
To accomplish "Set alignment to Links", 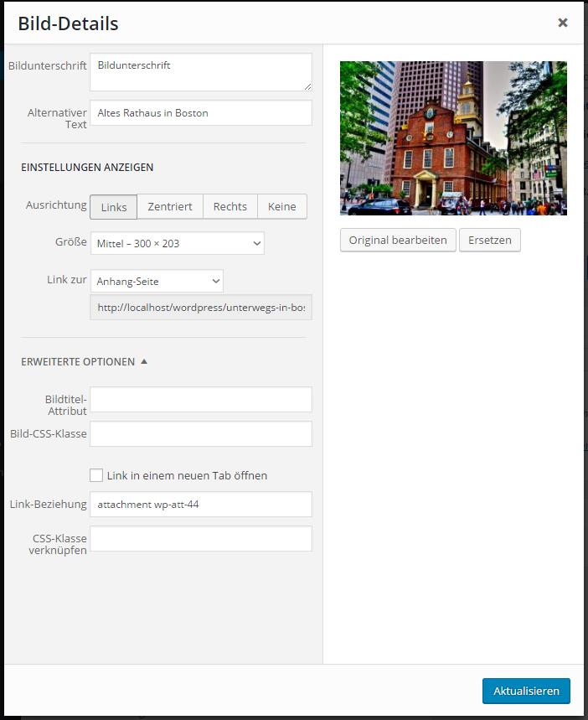I will pos(114,207).
